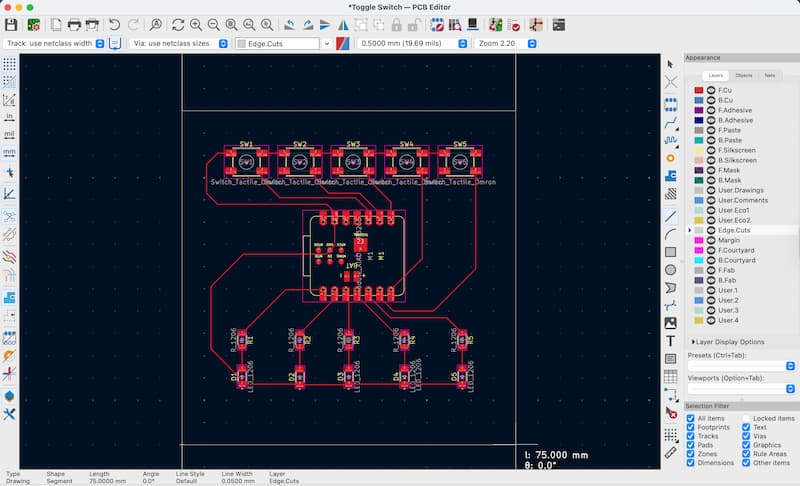Toggle the Locked items checkbox
The height and width of the screenshot is (486, 800).
pyautogui.click(x=744, y=418)
